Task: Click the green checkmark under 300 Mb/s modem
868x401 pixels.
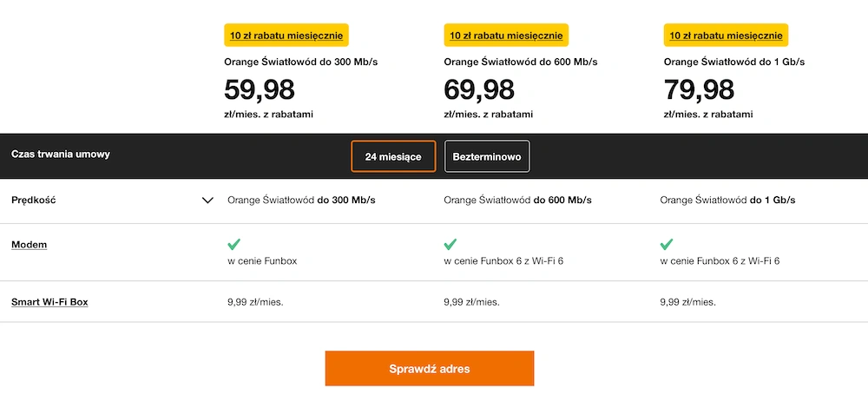Action: [234, 244]
